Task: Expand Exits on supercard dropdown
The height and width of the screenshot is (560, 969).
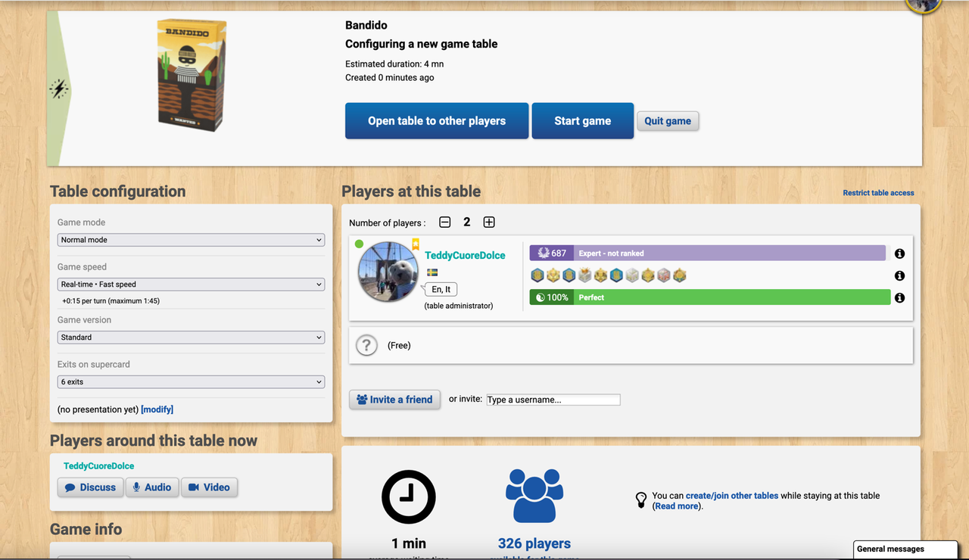Action: 191,382
